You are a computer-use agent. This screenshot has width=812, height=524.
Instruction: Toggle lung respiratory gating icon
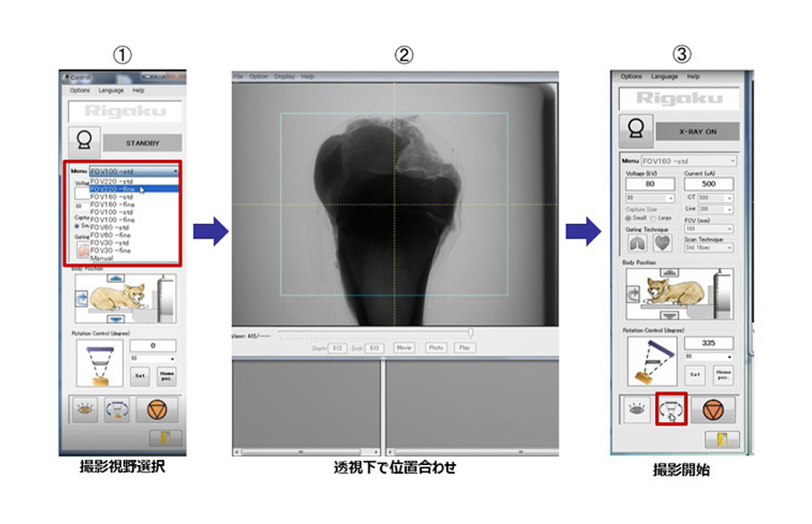pyautogui.click(x=636, y=243)
